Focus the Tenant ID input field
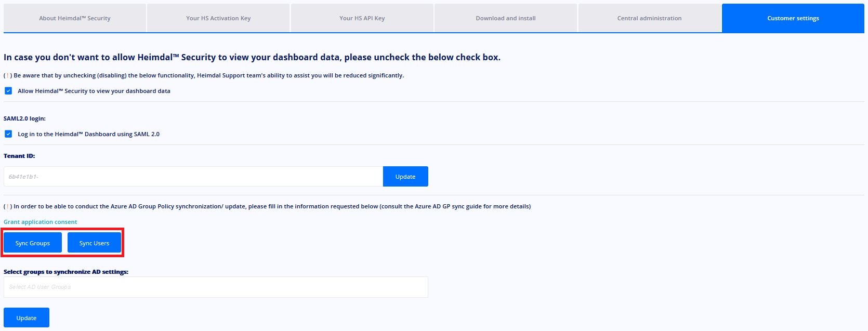Viewport: 868px width, 331px height. (193, 177)
